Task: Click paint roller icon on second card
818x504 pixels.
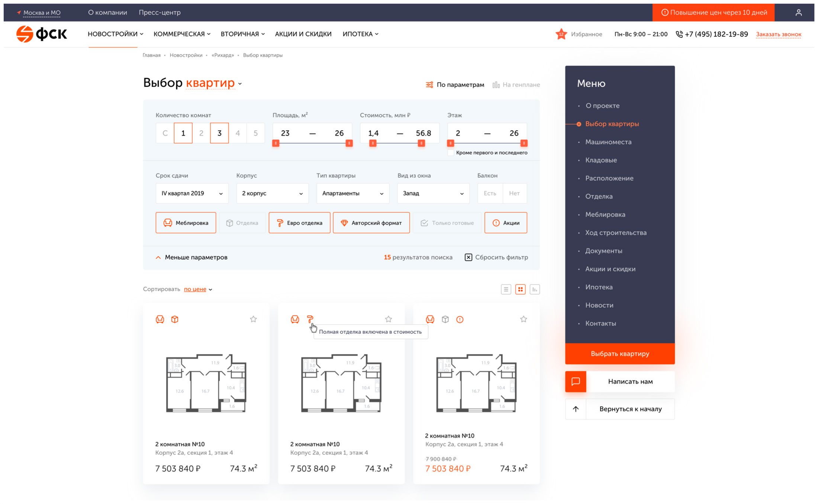Action: tap(310, 319)
